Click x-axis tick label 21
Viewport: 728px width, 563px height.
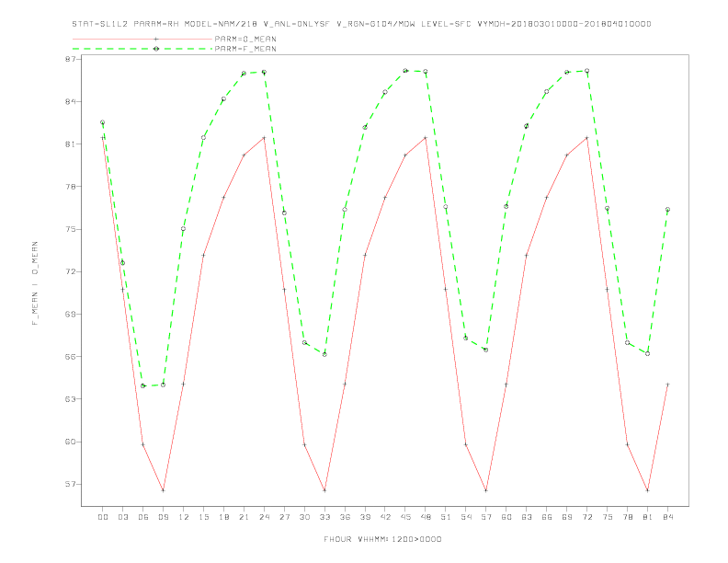(x=244, y=517)
